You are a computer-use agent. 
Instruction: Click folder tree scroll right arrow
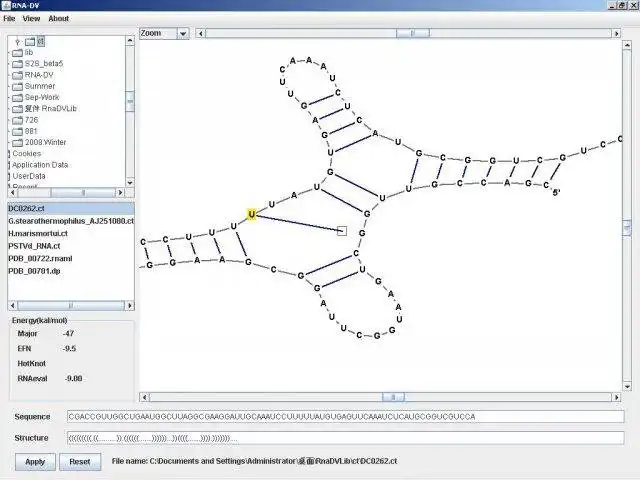120,192
